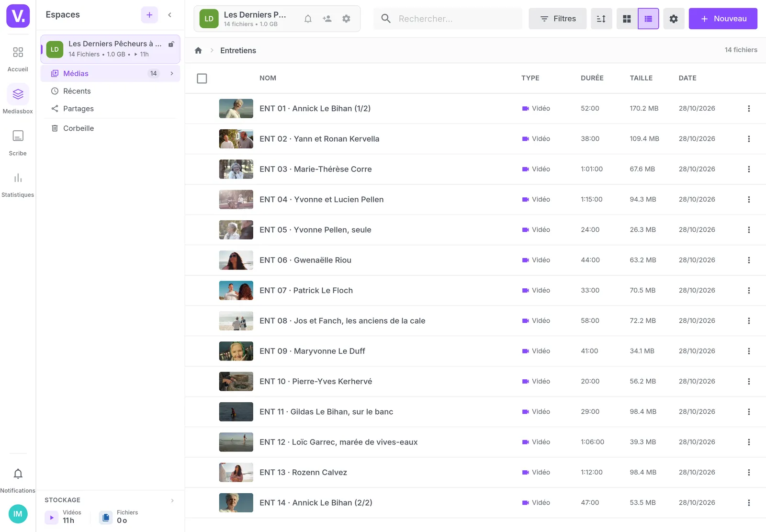Select Médias in the sidebar
This screenshot has height=532, width=766.
point(110,73)
